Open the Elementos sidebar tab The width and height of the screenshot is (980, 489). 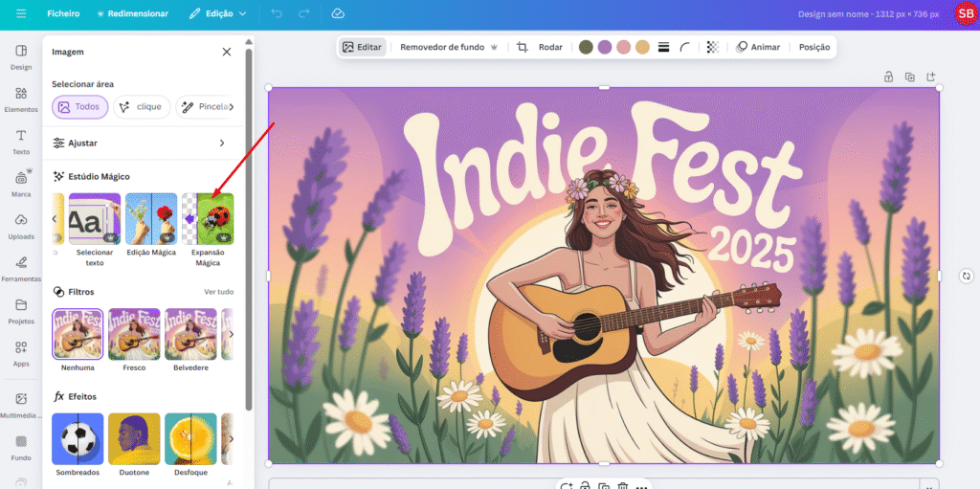(x=21, y=100)
